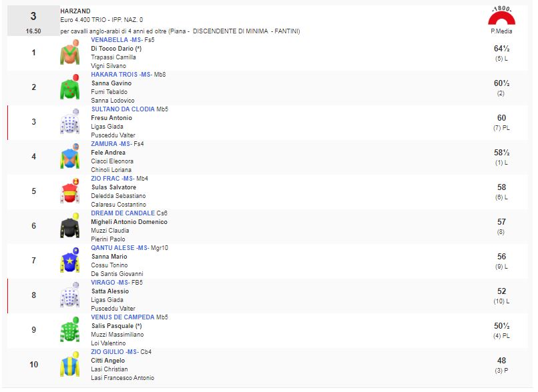Click Hakara Trois' green jockey silks icon

click(x=69, y=87)
